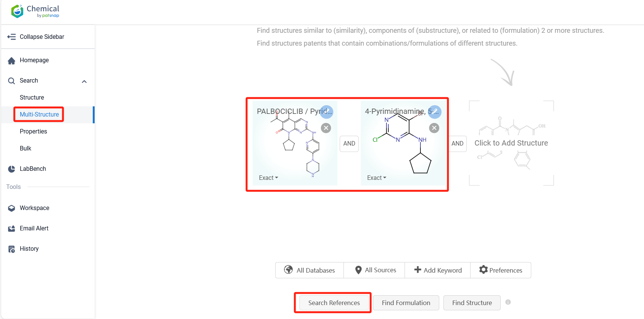644x319 pixels.
Task: Edit the PALBOCICLIB structure with pencil icon
Action: [x=327, y=112]
